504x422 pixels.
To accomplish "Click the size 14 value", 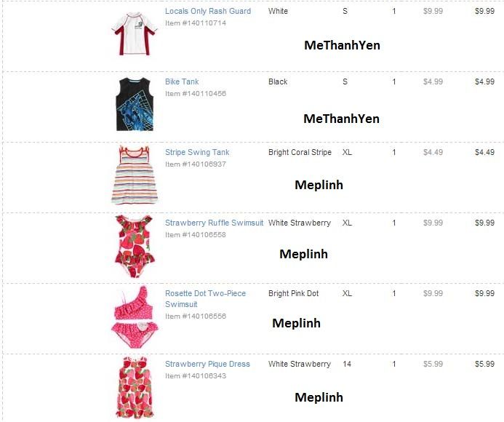I will tap(347, 364).
